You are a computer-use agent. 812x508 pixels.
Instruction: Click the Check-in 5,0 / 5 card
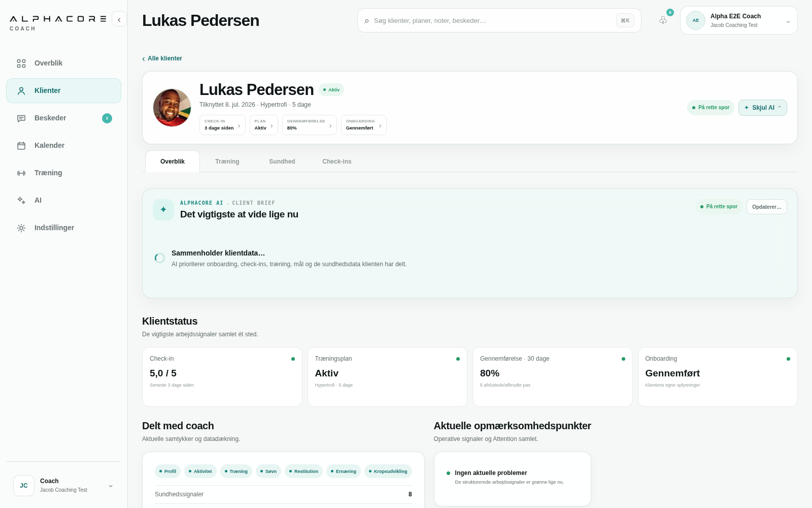point(222,377)
